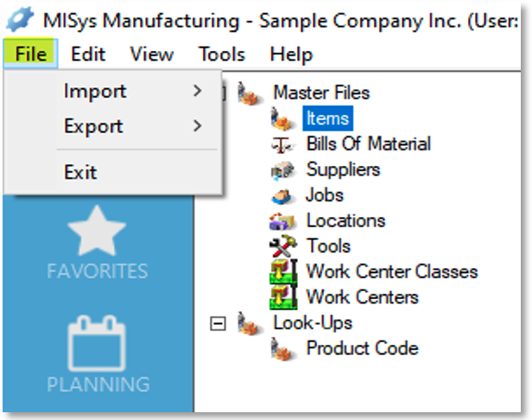Expand the Import submenu

click(x=134, y=91)
